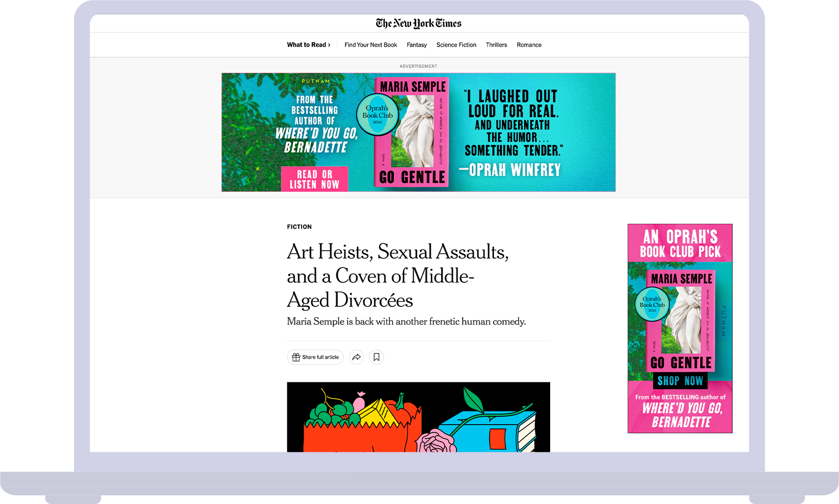
Task: Open Find Your Next Book
Action: tap(371, 45)
